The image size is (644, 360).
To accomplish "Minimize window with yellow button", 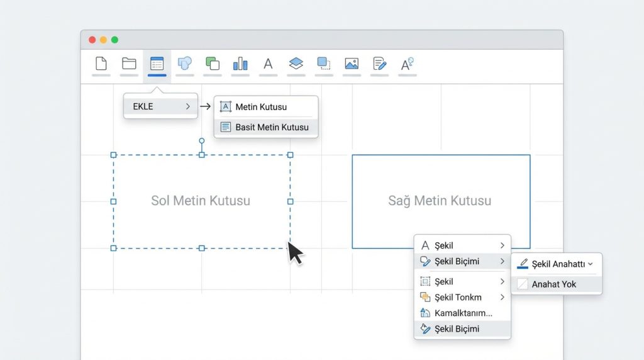I will [104, 40].
